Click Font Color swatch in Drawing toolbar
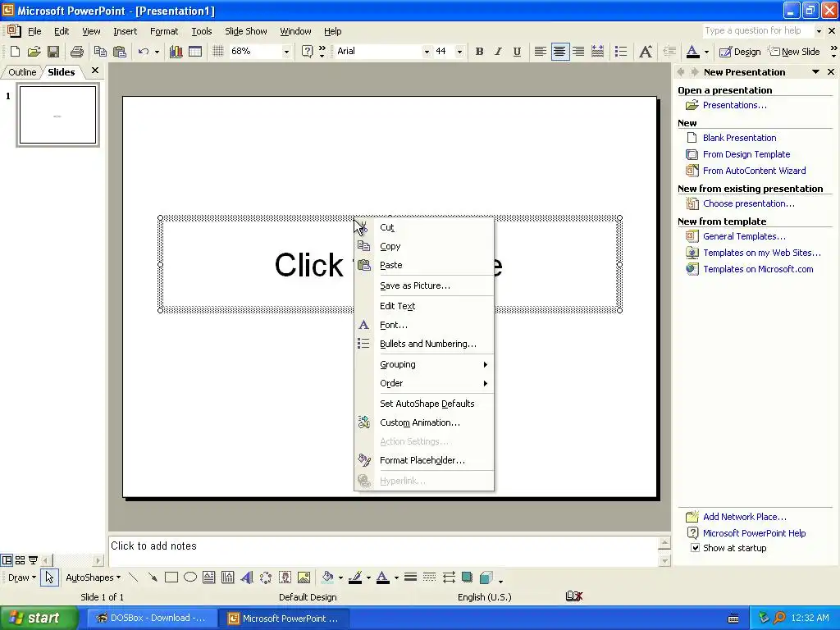Image resolution: width=840 pixels, height=630 pixels. click(x=382, y=577)
